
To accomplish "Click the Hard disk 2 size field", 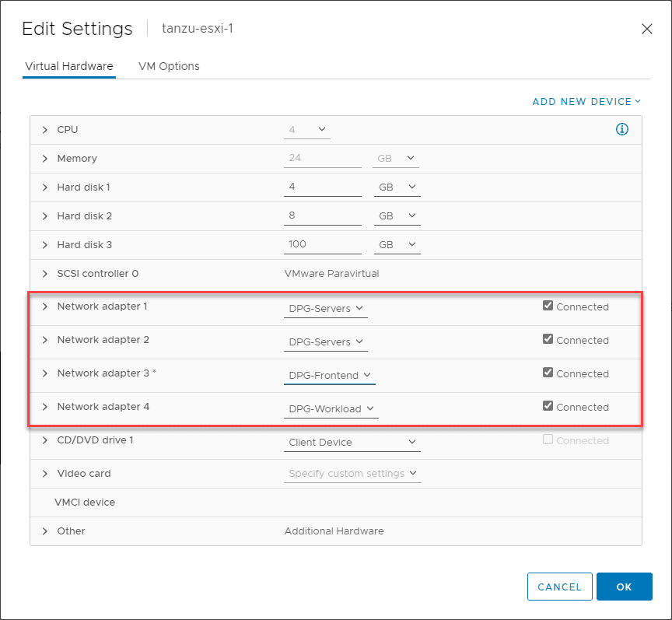I will 323,215.
